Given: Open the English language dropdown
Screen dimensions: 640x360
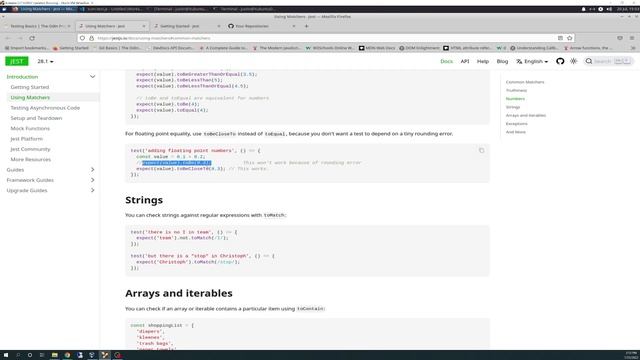Looking at the screenshot, I should 532,61.
